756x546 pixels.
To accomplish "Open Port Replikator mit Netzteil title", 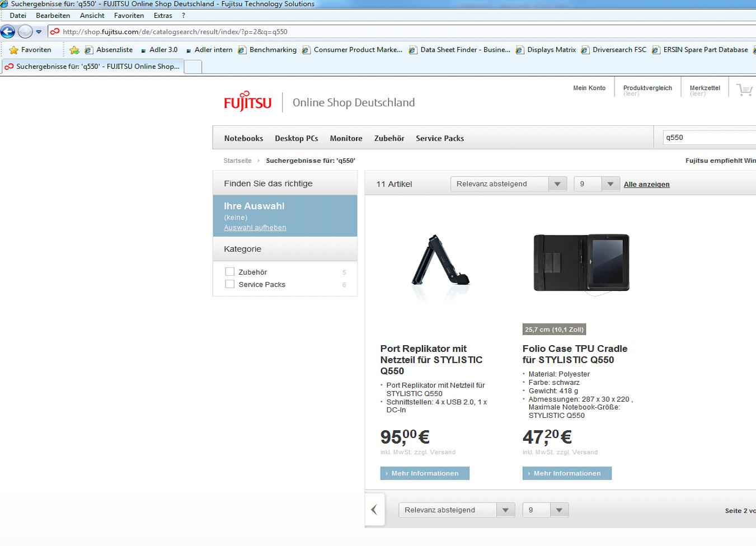I will [431, 360].
